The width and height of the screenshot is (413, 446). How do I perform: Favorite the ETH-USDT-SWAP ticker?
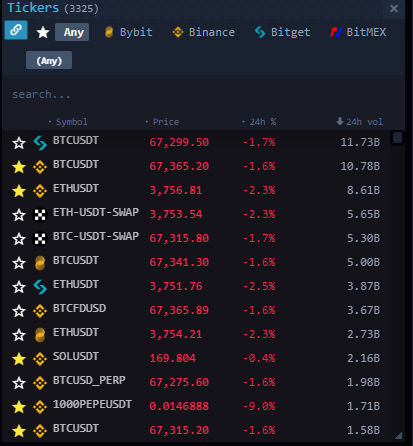(19, 215)
